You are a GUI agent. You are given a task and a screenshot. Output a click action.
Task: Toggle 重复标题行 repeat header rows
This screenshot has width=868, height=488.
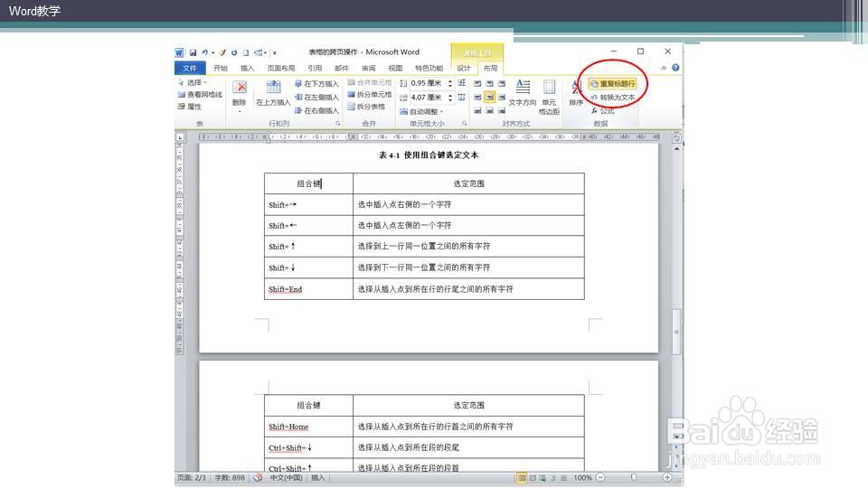point(612,83)
